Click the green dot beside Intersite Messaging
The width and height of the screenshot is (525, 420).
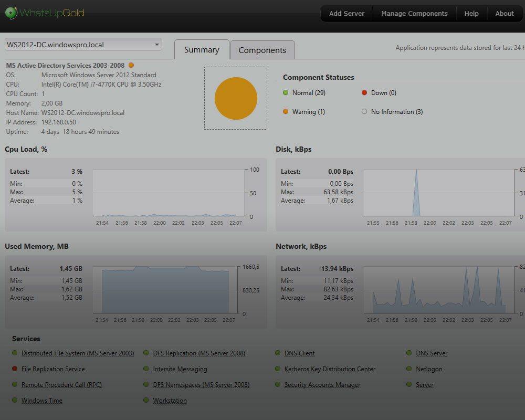(x=146, y=369)
